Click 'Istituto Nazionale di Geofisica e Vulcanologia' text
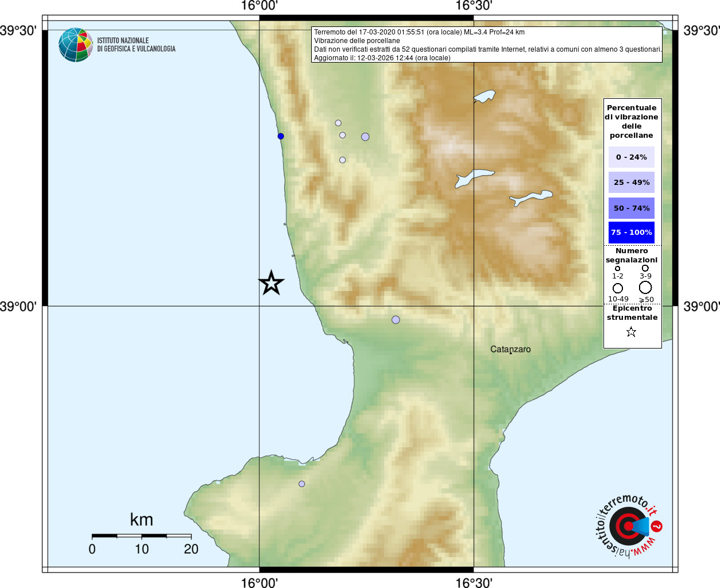720x588 pixels. [136, 45]
